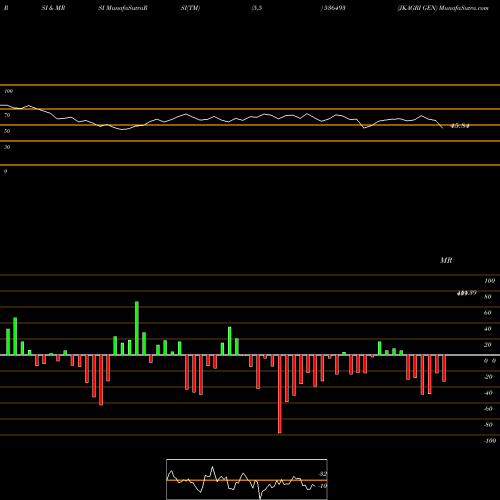This screenshot has width=500, height=500.
Task: Click the JKAGRI GEN MunafaSutra.com title text
Action: pos(443,8)
